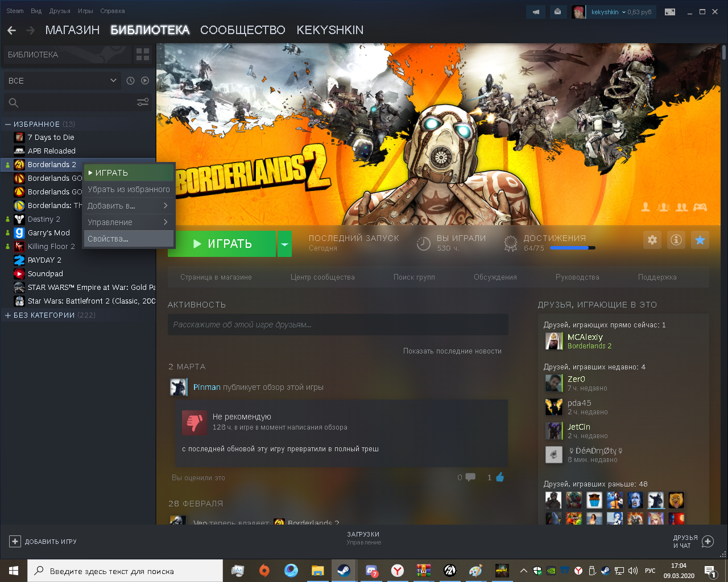Open File Explorer from the taskbar

click(x=317, y=571)
